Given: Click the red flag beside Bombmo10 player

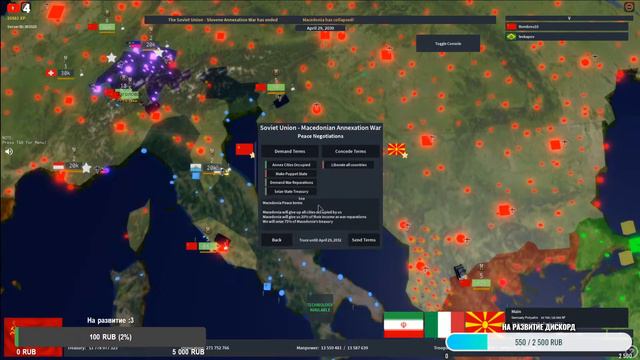Looking at the screenshot, I should tap(511, 27).
